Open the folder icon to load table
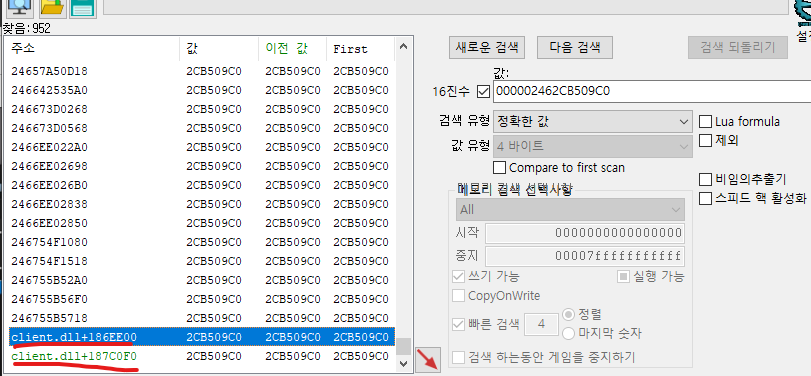This screenshot has height=376, width=811. [52, 8]
